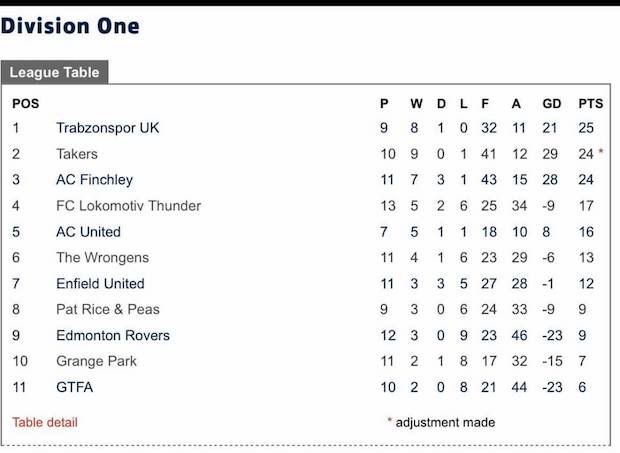This screenshot has height=453, width=620.
Task: Open the GTFA team page
Action: point(74,387)
